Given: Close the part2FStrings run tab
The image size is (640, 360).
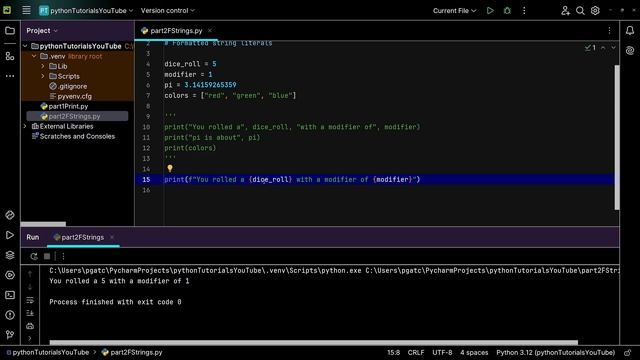Looking at the screenshot, I should [112, 237].
